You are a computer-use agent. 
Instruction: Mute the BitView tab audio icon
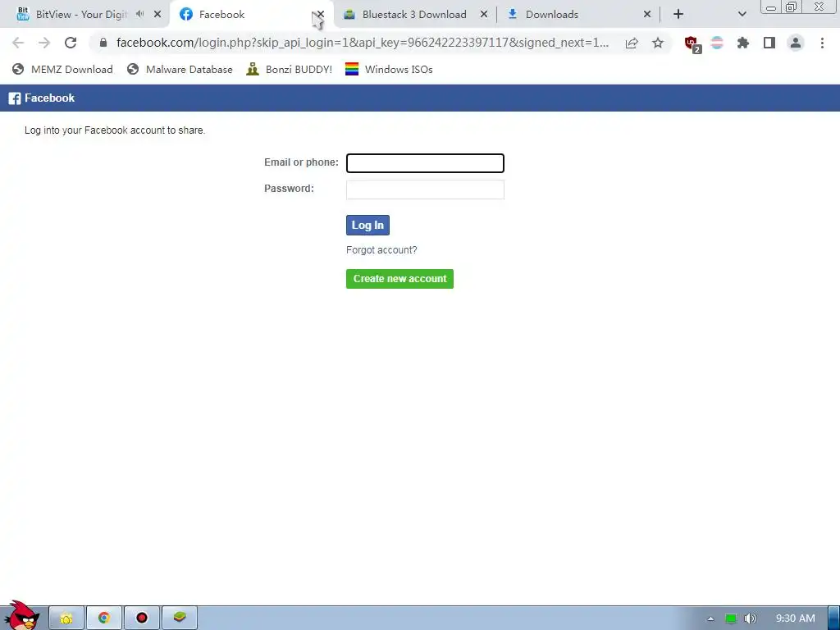point(139,14)
